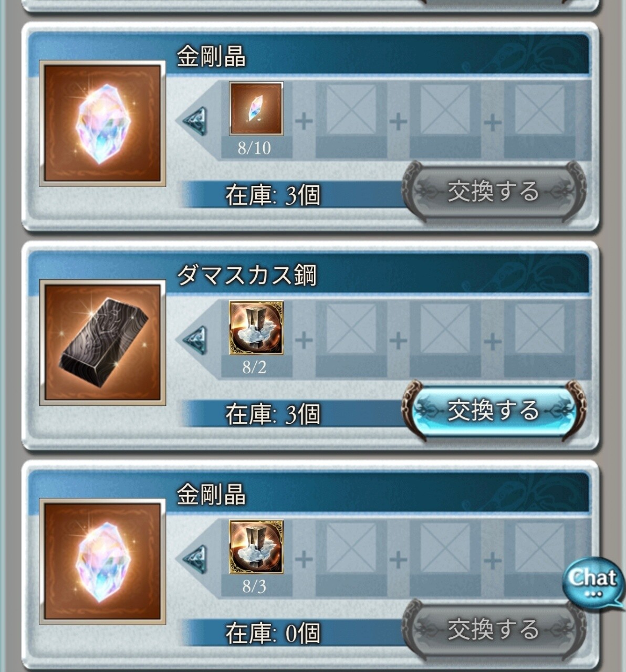Tap the triangular arrow in bottom 金剛晶 row
Image resolution: width=626 pixels, height=672 pixels.
pyautogui.click(x=195, y=559)
